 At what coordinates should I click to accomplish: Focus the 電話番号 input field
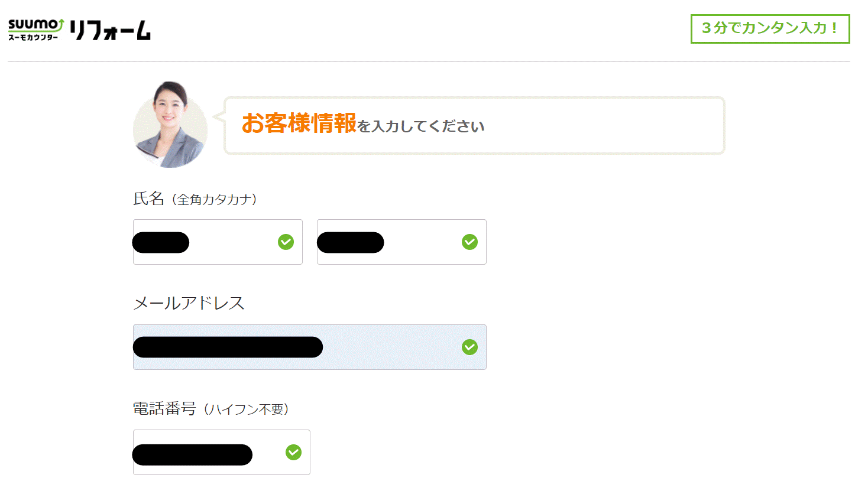[222, 452]
